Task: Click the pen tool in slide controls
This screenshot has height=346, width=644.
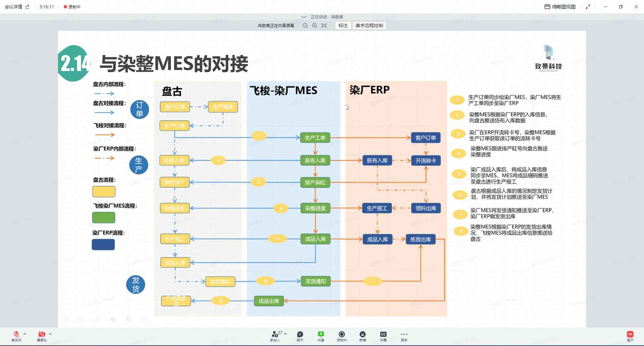Action: tap(97, 320)
